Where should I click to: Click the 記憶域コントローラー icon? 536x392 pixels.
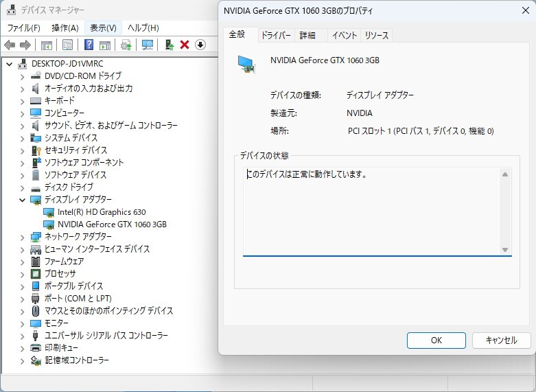(x=36, y=360)
